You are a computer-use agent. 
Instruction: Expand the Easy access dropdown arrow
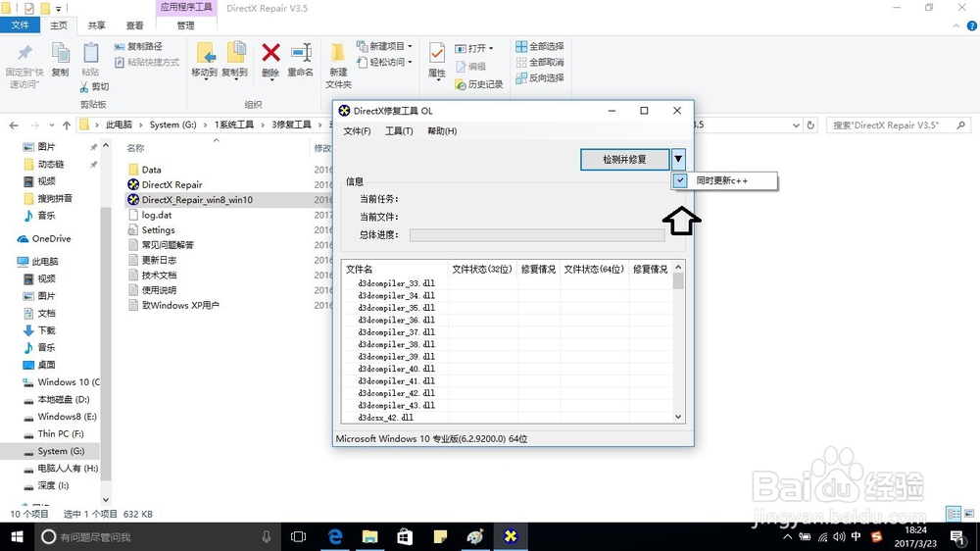click(410, 62)
